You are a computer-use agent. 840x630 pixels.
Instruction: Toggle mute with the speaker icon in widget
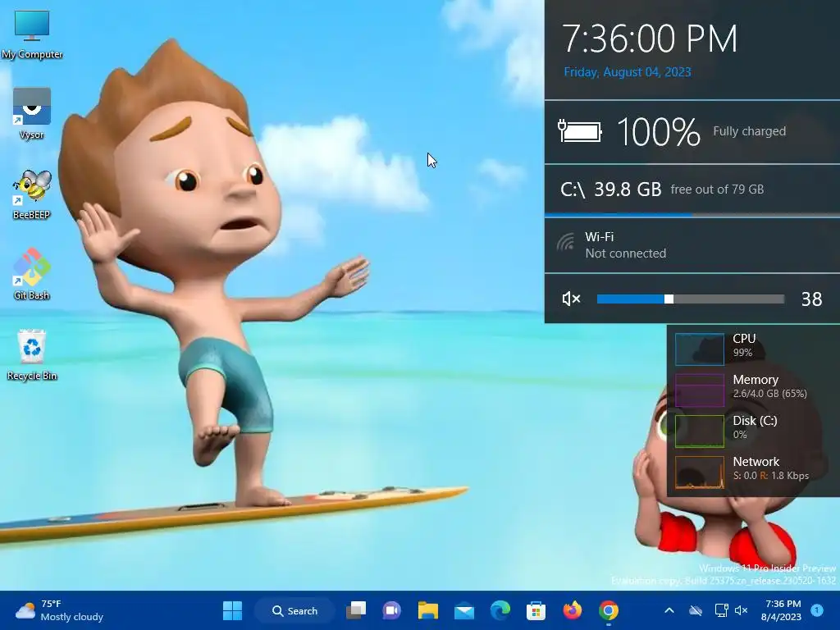coord(571,299)
